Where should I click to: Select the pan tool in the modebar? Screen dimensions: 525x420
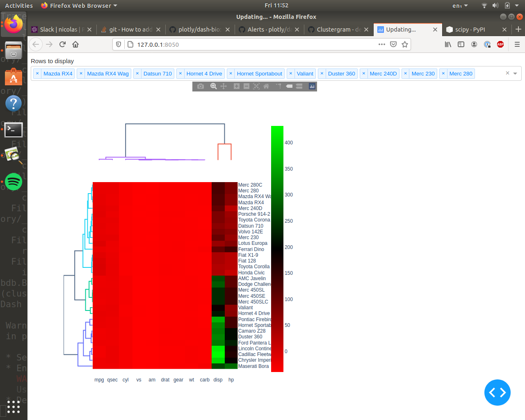224,86
